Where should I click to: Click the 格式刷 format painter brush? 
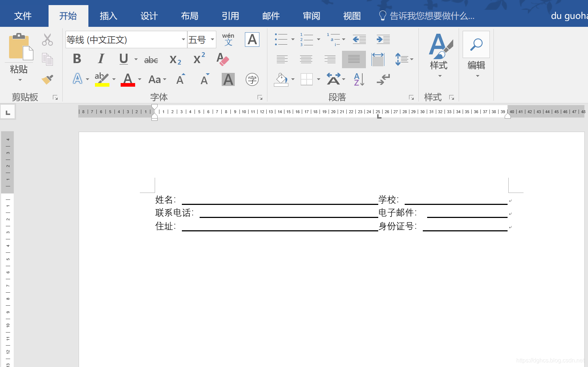tap(47, 79)
